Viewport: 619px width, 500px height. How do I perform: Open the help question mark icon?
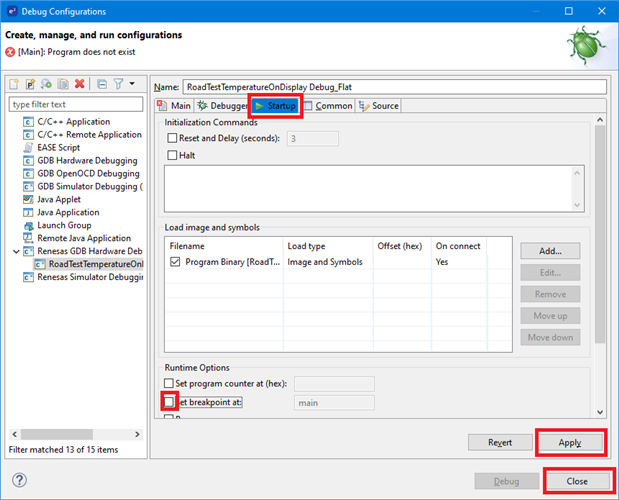tap(18, 480)
